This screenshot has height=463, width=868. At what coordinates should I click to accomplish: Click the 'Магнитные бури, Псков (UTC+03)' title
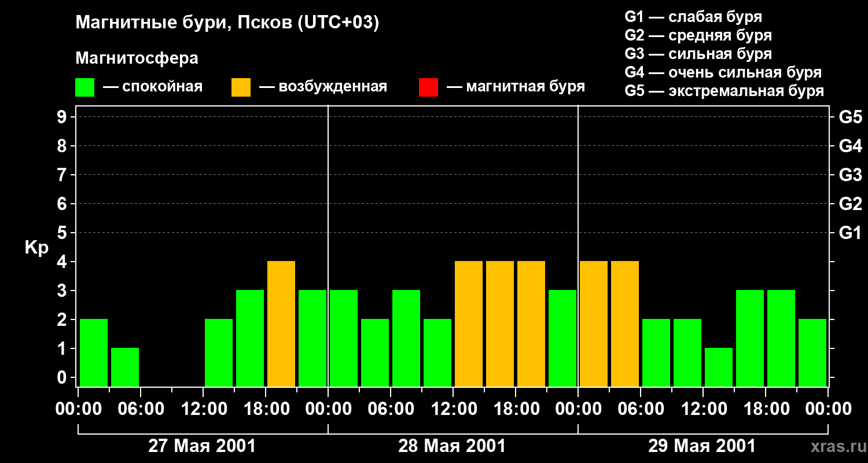coord(227,23)
